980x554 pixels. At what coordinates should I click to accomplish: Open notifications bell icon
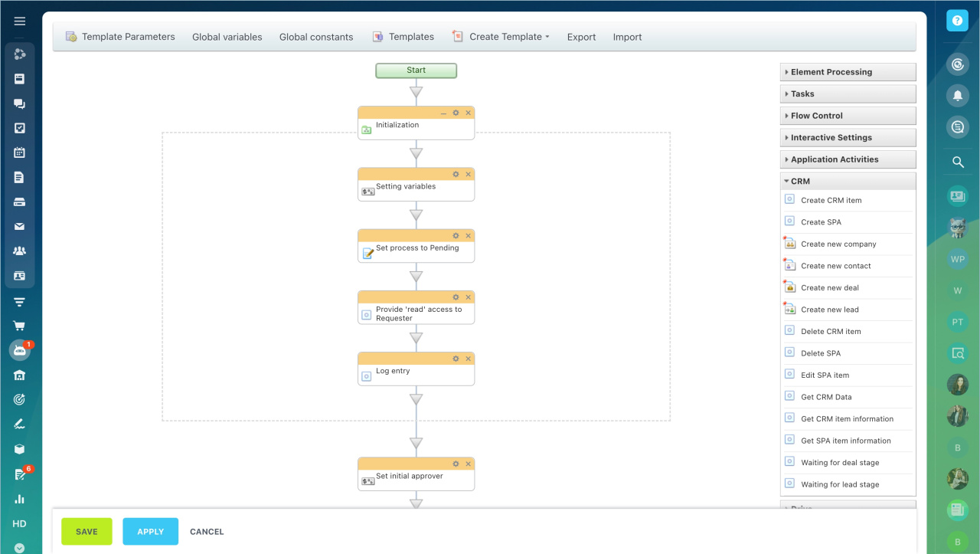(957, 95)
